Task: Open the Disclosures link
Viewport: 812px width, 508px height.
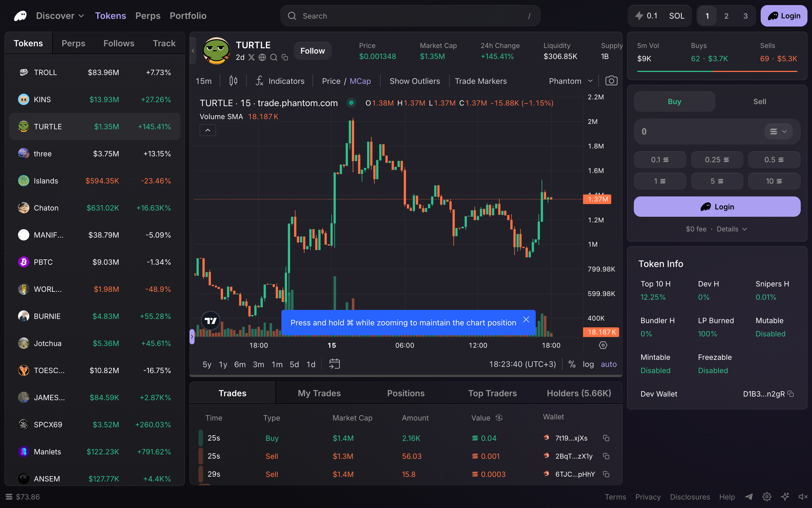Action: (690, 497)
